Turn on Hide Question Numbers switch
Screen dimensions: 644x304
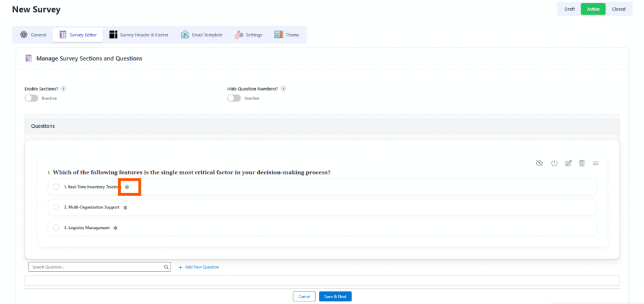pyautogui.click(x=234, y=98)
